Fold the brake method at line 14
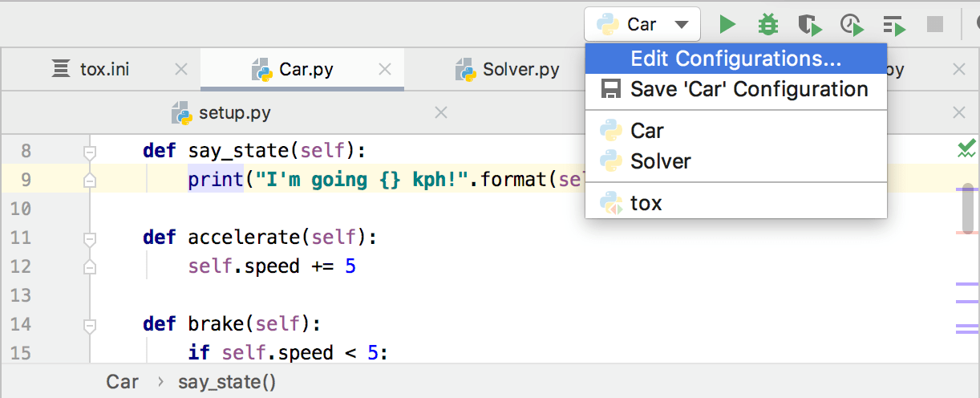The image size is (980, 398). click(90, 325)
